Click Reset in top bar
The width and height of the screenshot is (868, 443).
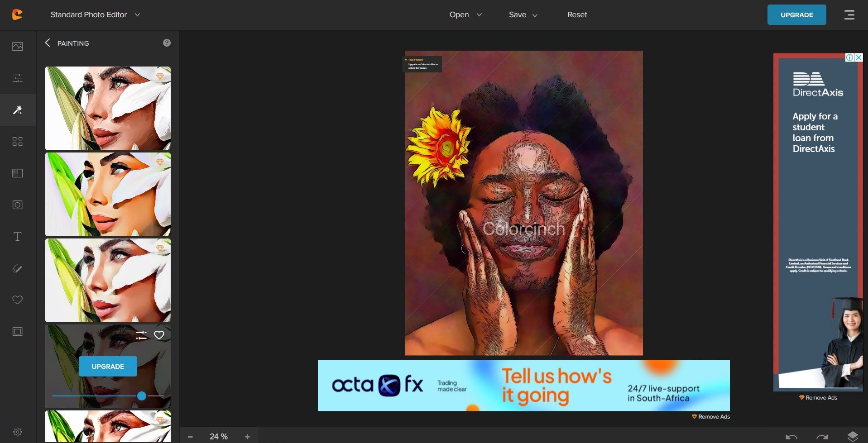(577, 14)
